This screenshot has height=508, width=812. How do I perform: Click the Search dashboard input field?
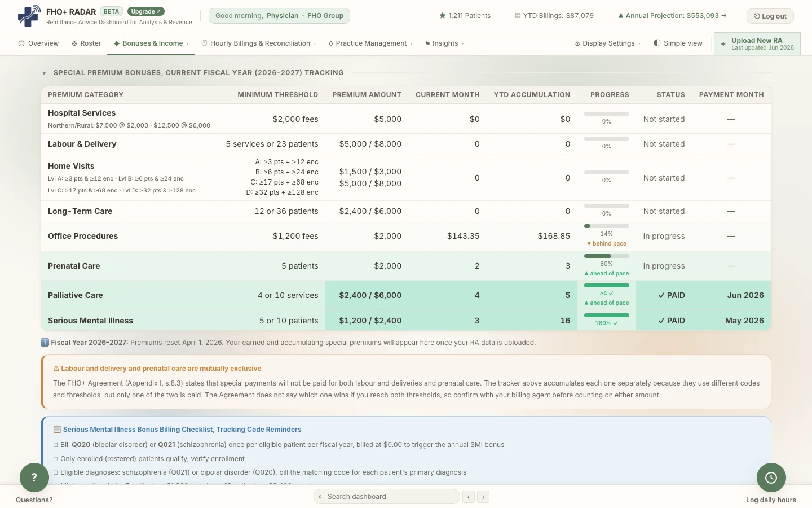tap(387, 497)
